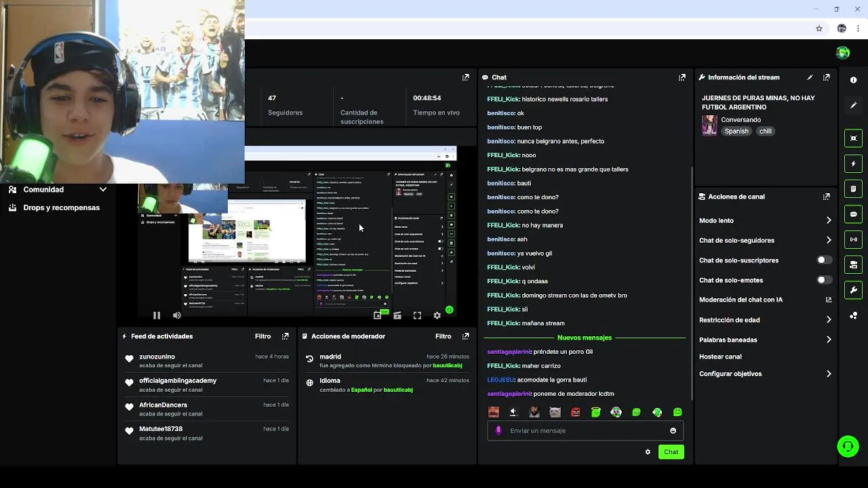Click the Nuevos mensajes divider label

coord(585,338)
